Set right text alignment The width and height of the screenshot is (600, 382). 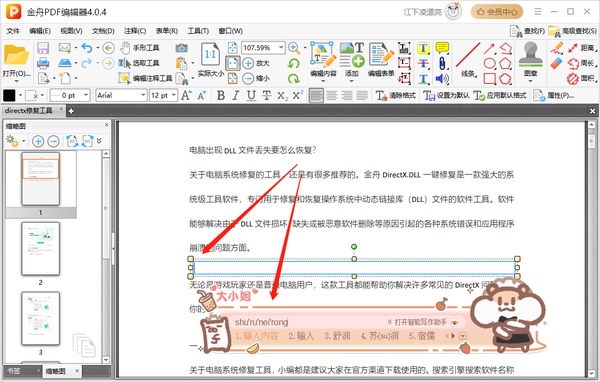coord(347,95)
